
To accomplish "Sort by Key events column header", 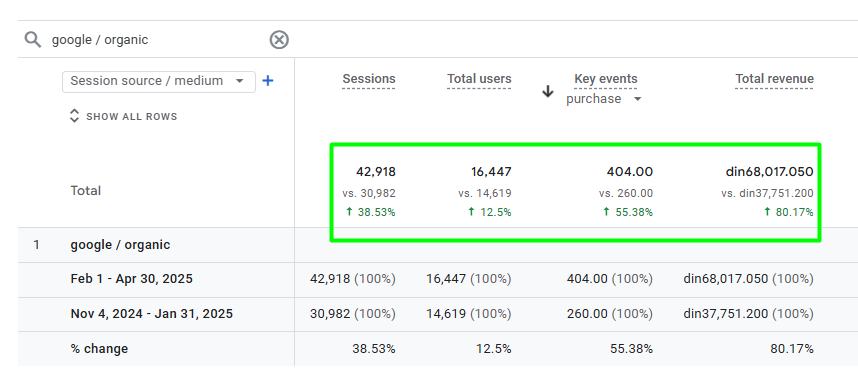I will pos(606,79).
